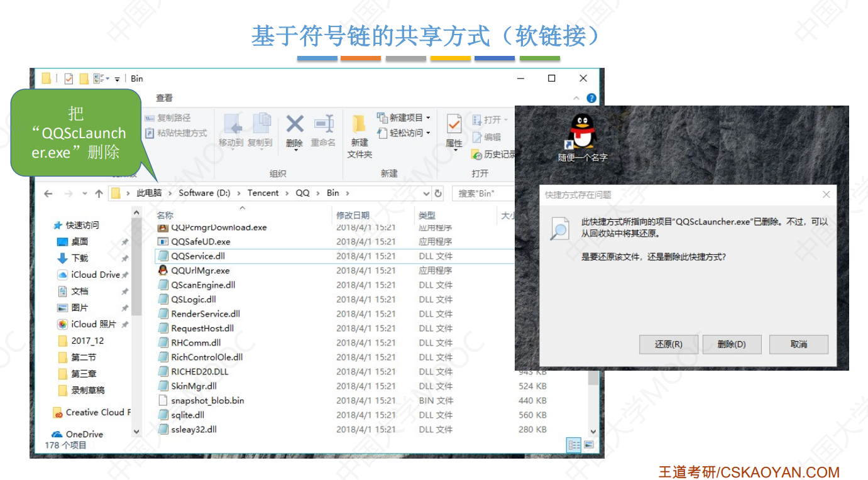Screen dimensions: 868x480
Task: Select the file sqlite.dll
Action: tap(187, 415)
